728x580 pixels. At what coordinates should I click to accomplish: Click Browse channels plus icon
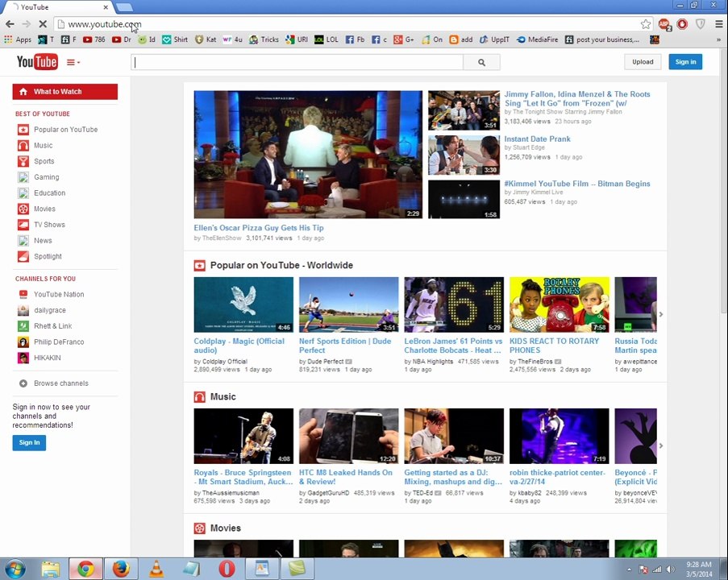(x=23, y=383)
